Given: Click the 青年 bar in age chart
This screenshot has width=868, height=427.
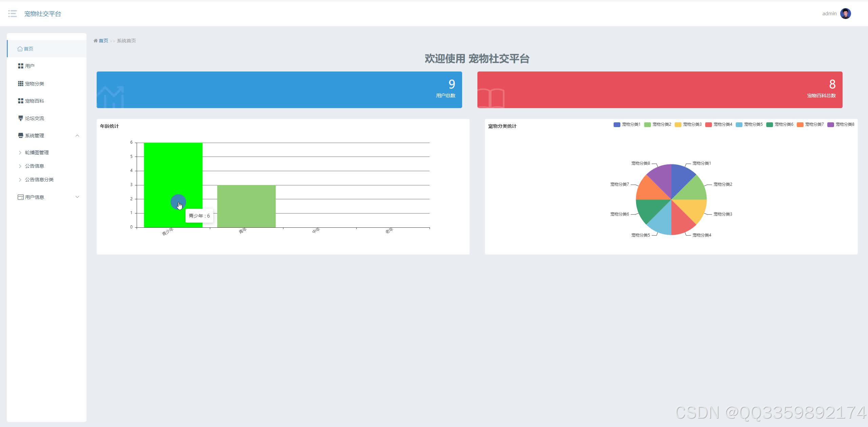Looking at the screenshot, I should (x=246, y=206).
